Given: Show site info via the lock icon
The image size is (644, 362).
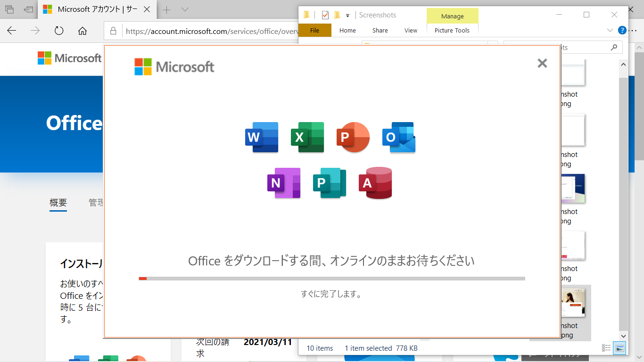Looking at the screenshot, I should [x=113, y=31].
